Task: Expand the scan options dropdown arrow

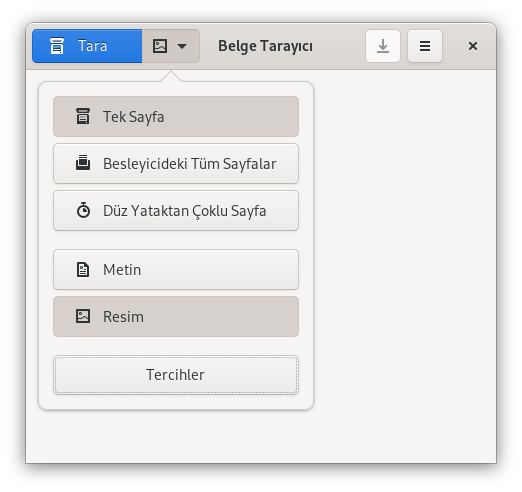Action: tap(182, 46)
